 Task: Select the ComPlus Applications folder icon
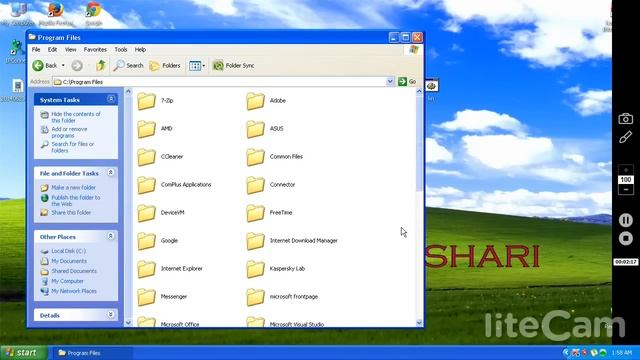click(147, 185)
